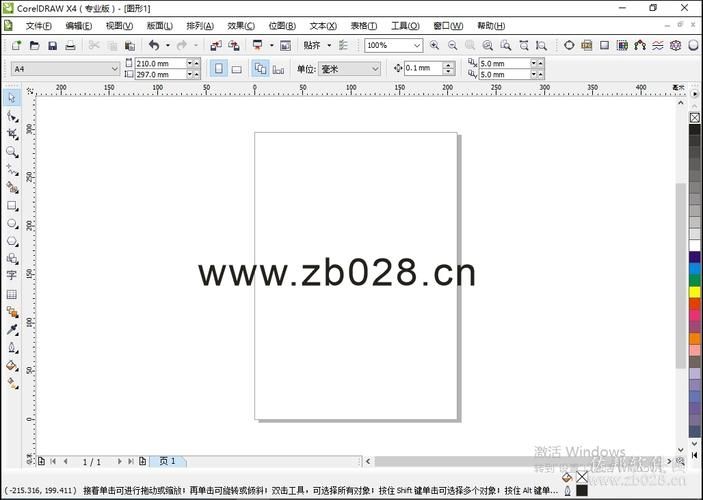The image size is (703, 500).
Task: Open the 编辑(E) menu
Action: [79, 26]
